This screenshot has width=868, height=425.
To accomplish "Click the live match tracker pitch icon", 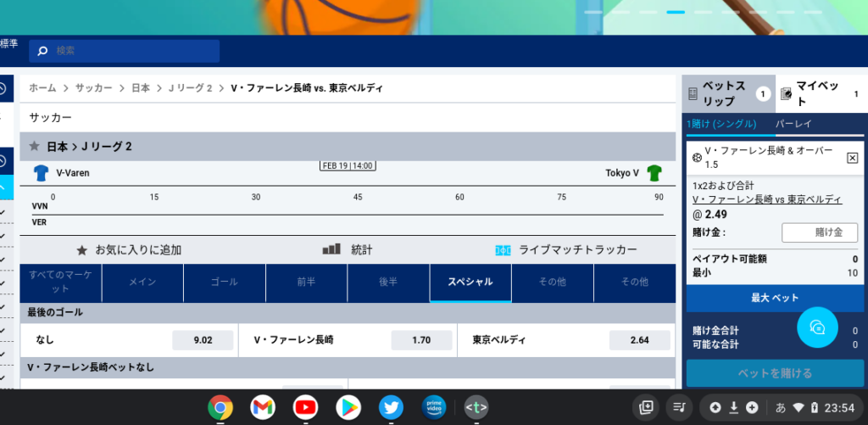I will point(503,250).
